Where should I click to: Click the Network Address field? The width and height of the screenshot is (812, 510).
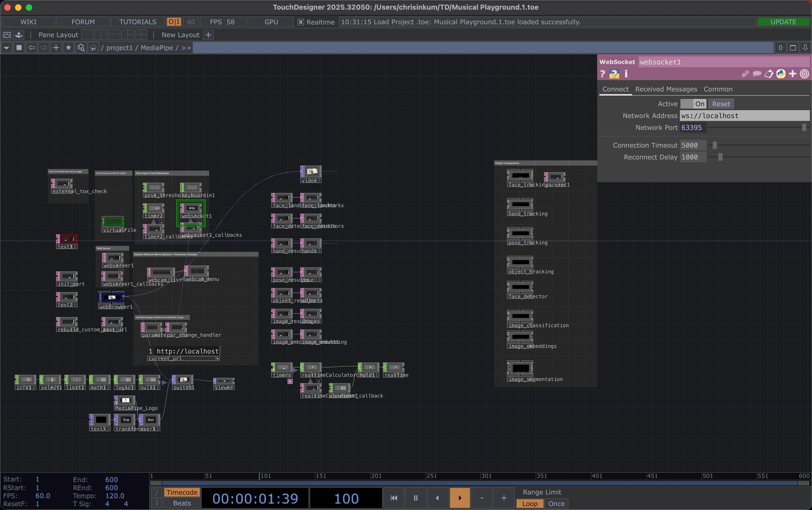pos(744,116)
